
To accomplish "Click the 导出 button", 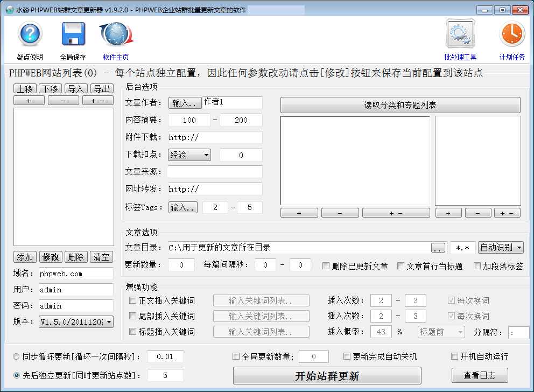I will coord(102,88).
